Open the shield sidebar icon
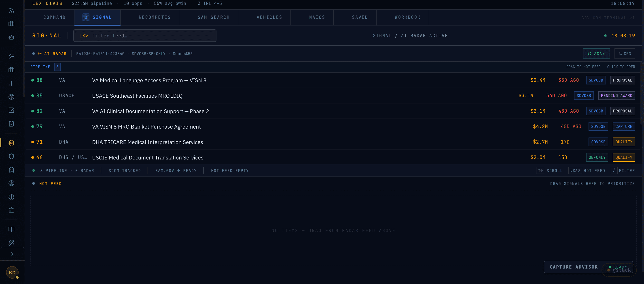This screenshot has width=644, height=284. 11,156
